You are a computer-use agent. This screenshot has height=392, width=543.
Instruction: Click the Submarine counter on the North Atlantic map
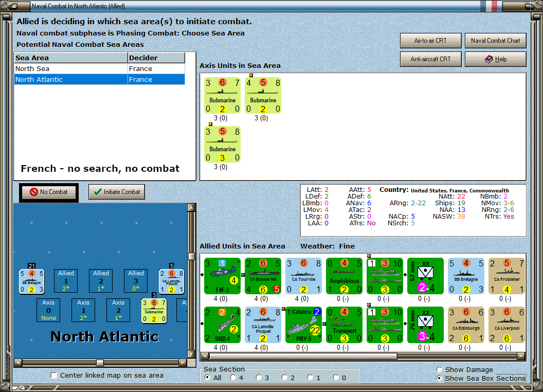click(x=154, y=311)
